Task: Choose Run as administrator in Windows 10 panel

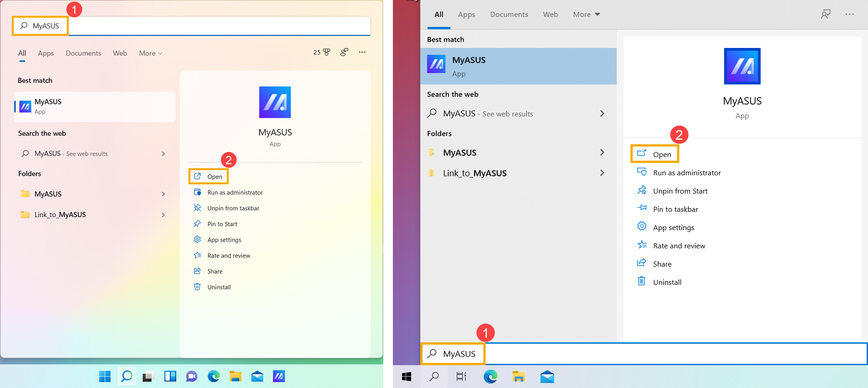Action: 679,173
